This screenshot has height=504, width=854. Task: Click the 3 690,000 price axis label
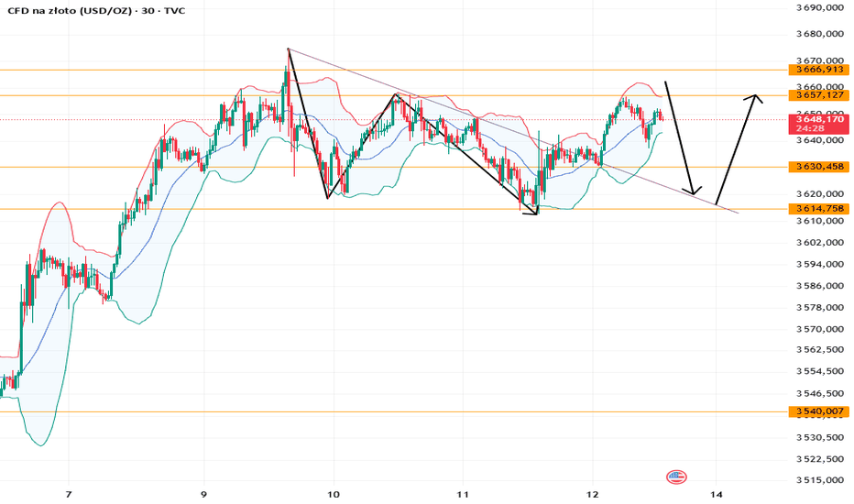click(x=820, y=7)
